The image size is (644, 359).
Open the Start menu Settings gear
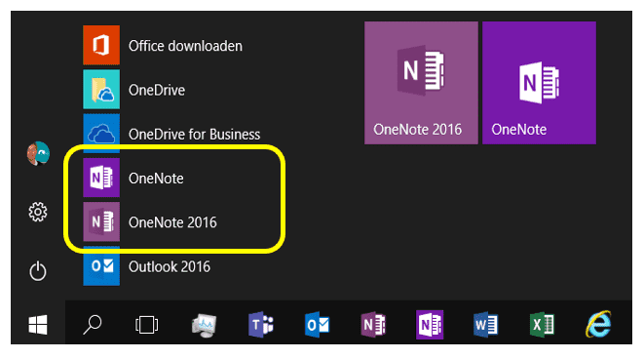tap(38, 212)
